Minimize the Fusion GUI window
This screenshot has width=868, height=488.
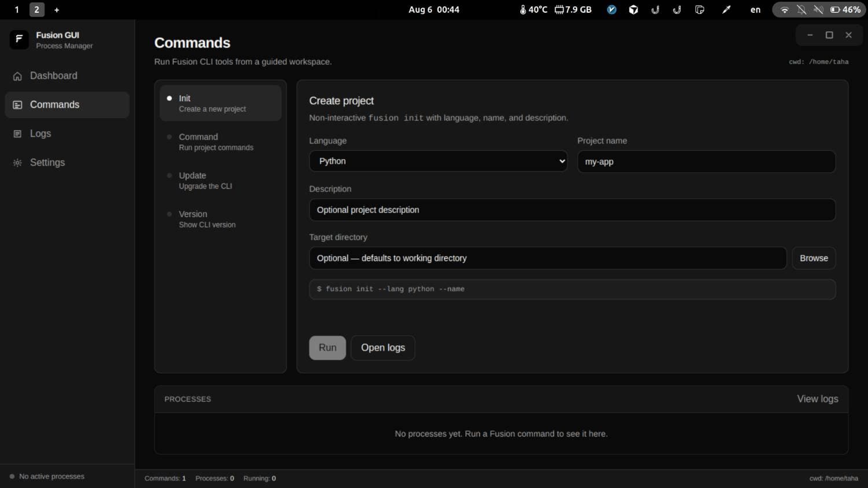coord(810,35)
